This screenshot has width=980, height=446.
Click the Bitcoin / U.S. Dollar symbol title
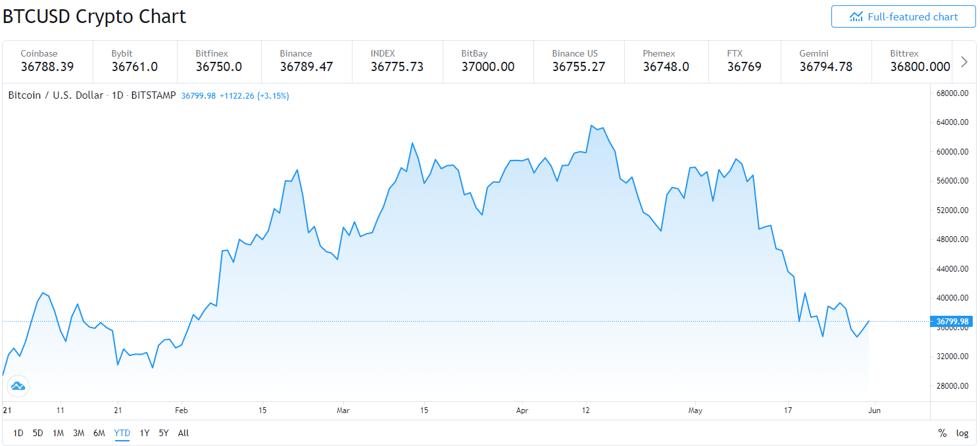[x=54, y=95]
